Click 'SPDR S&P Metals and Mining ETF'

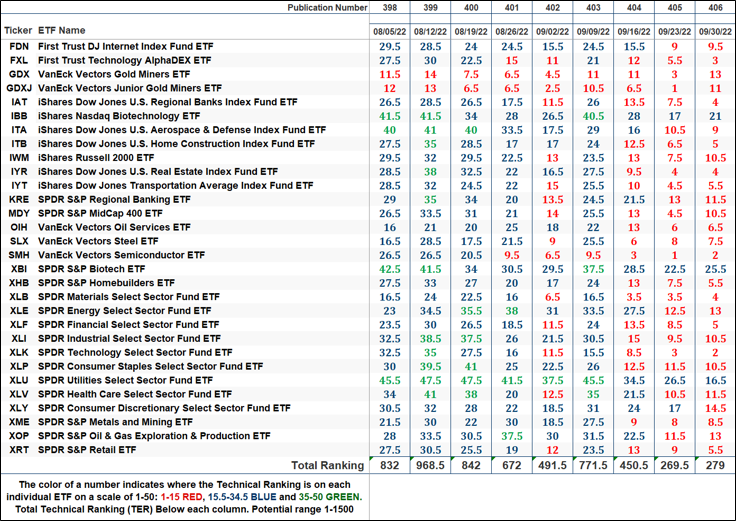click(x=115, y=422)
